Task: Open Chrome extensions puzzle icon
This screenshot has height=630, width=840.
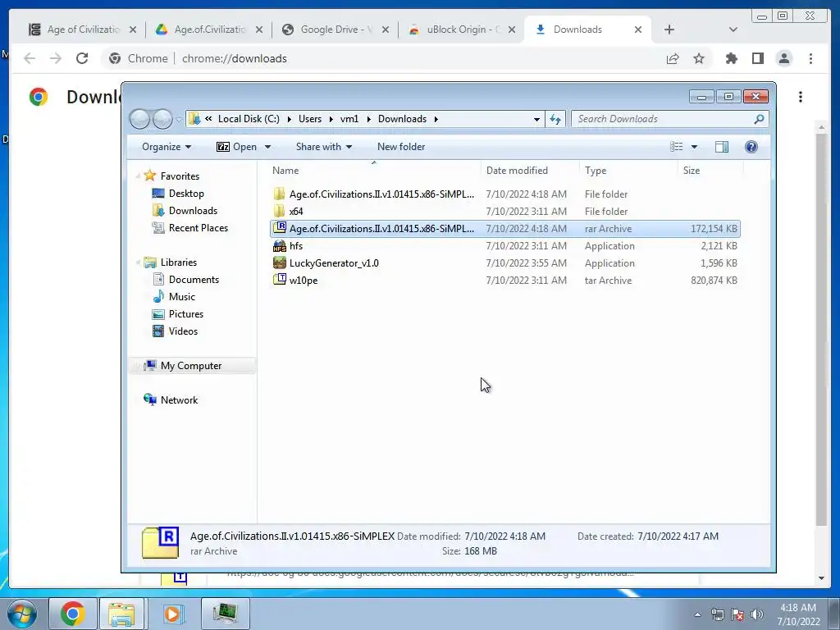Action: point(731,58)
